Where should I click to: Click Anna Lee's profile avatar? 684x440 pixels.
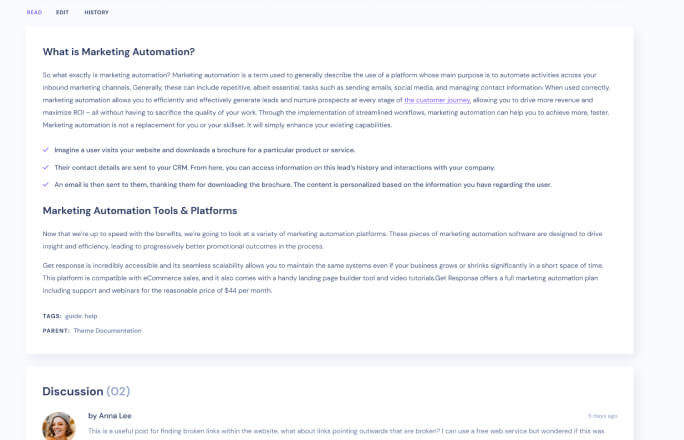coord(59,427)
